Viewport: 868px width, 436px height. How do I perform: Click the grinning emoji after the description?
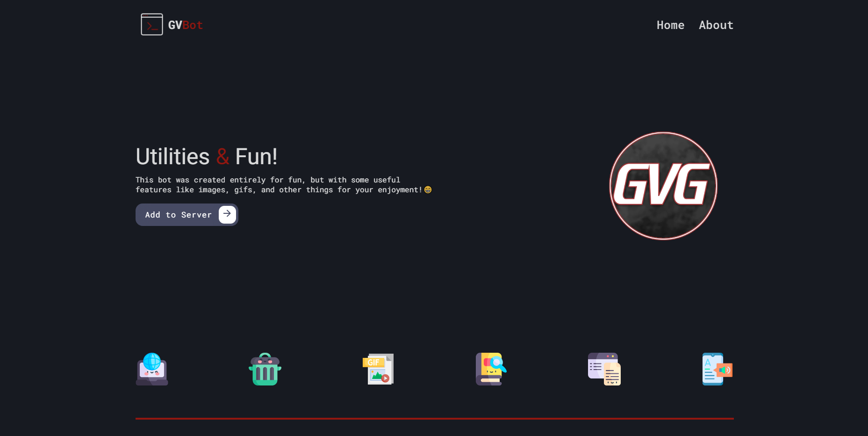tap(428, 190)
